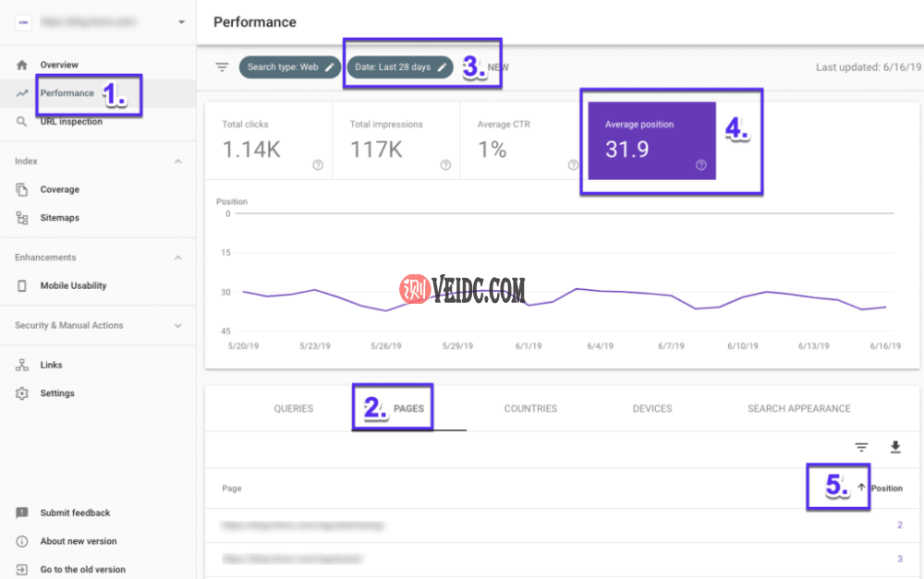
Task: Open the property selector dropdown
Action: pyautogui.click(x=181, y=21)
